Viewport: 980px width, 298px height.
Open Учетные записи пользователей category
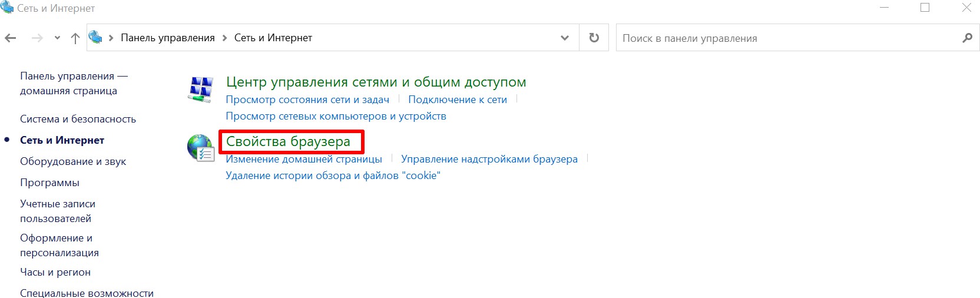point(58,211)
